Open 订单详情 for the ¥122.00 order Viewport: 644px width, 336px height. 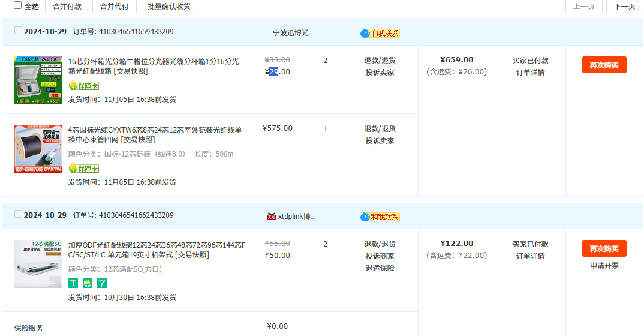click(x=530, y=256)
